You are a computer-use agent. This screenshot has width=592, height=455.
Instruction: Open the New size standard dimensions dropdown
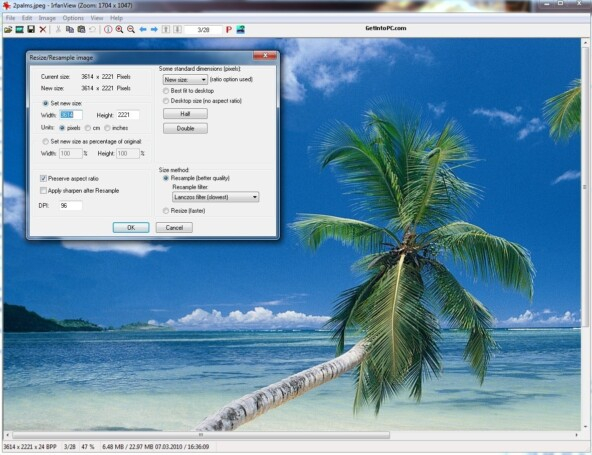coord(185,80)
